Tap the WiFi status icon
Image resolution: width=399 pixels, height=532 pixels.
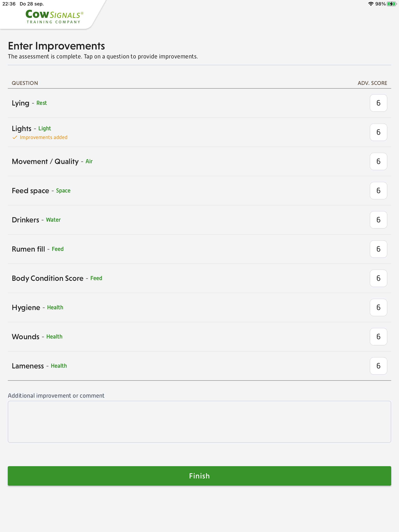coord(371,4)
